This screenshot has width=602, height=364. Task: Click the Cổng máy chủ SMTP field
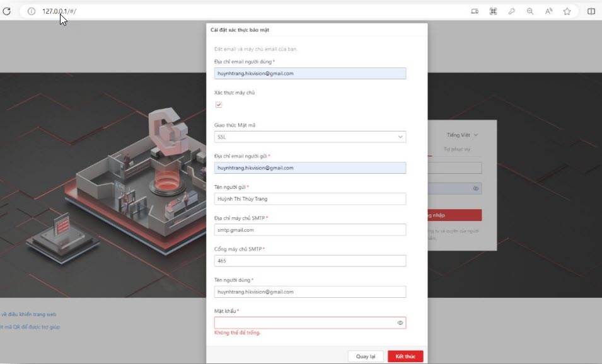(x=310, y=261)
